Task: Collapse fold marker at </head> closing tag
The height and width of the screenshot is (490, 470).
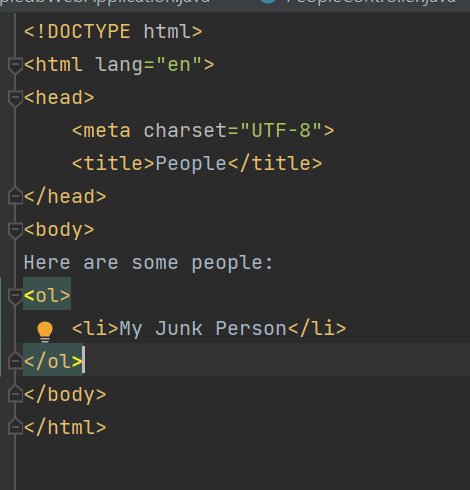Action: click(15, 196)
